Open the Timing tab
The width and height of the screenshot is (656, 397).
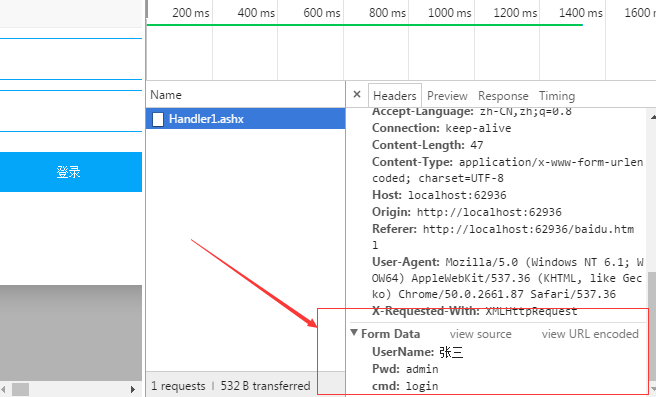click(556, 96)
